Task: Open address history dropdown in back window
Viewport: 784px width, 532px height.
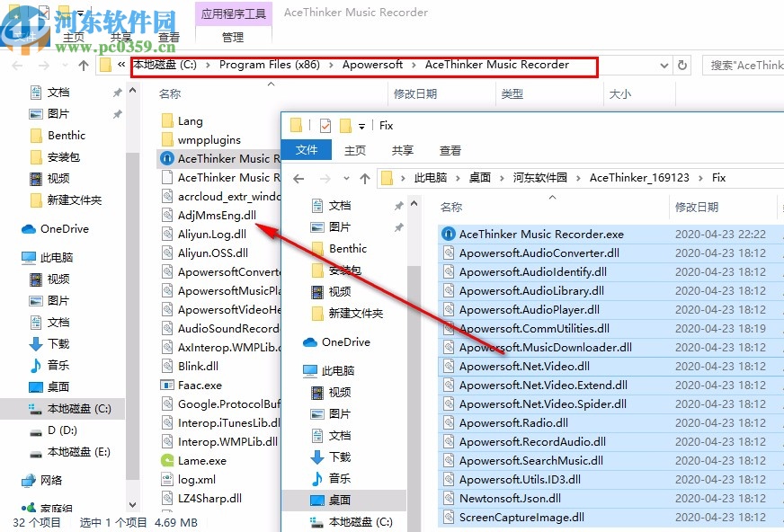Action: pyautogui.click(x=664, y=66)
